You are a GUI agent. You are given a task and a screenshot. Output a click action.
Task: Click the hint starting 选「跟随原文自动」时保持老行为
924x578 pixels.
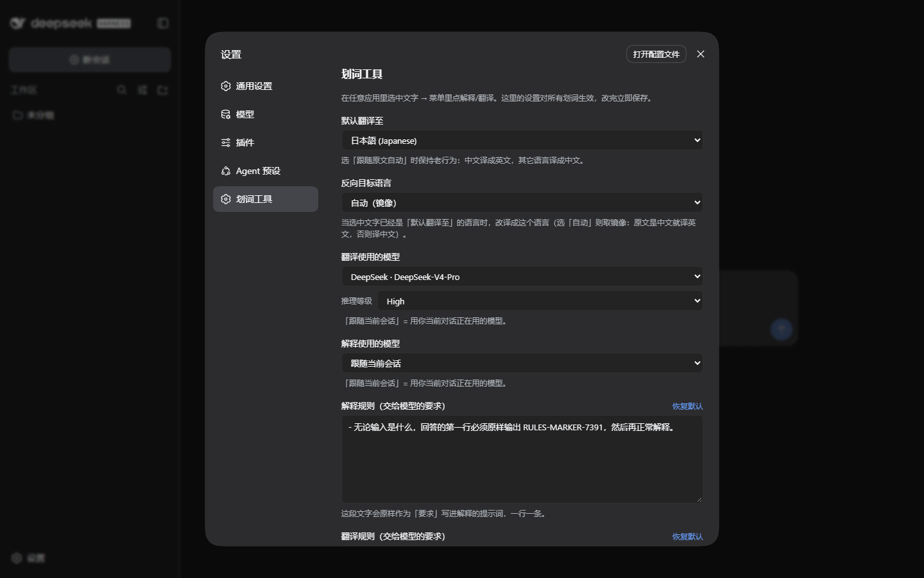[x=464, y=161]
